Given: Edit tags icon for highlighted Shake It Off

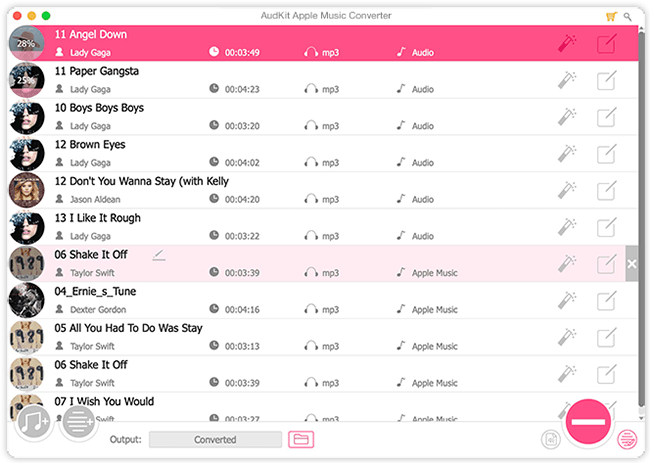Looking at the screenshot, I should coord(606,264).
